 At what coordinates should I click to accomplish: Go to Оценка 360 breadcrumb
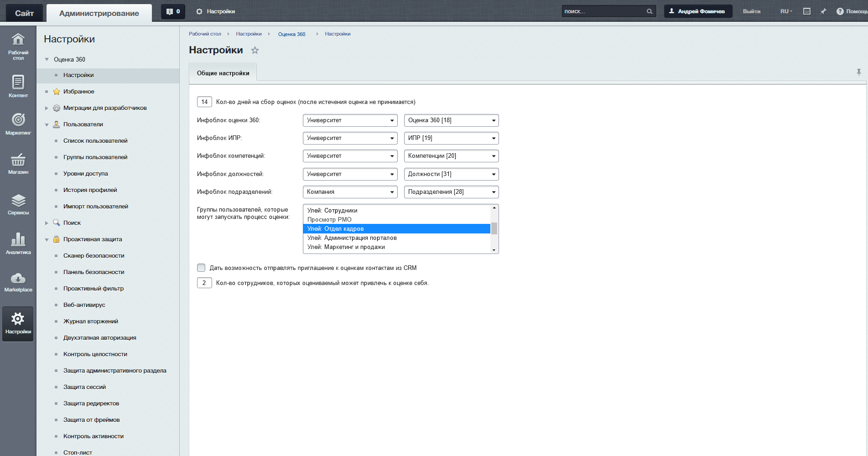pos(291,34)
